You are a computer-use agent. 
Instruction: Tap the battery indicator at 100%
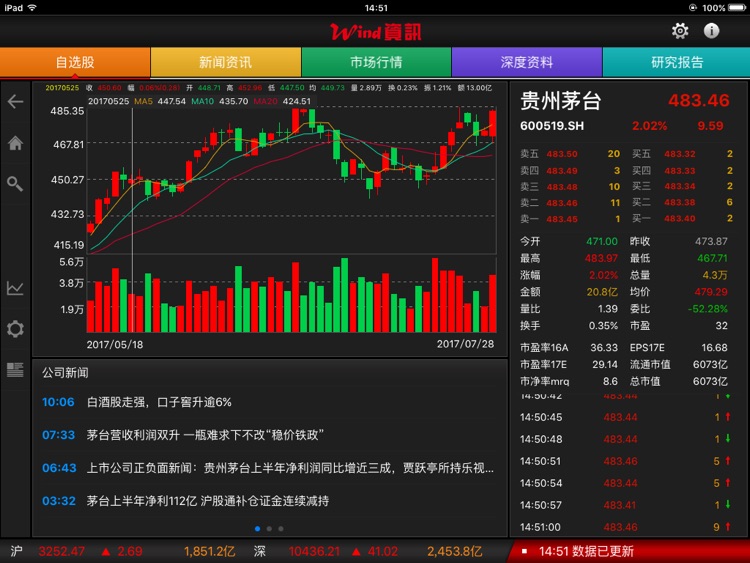[x=736, y=8]
